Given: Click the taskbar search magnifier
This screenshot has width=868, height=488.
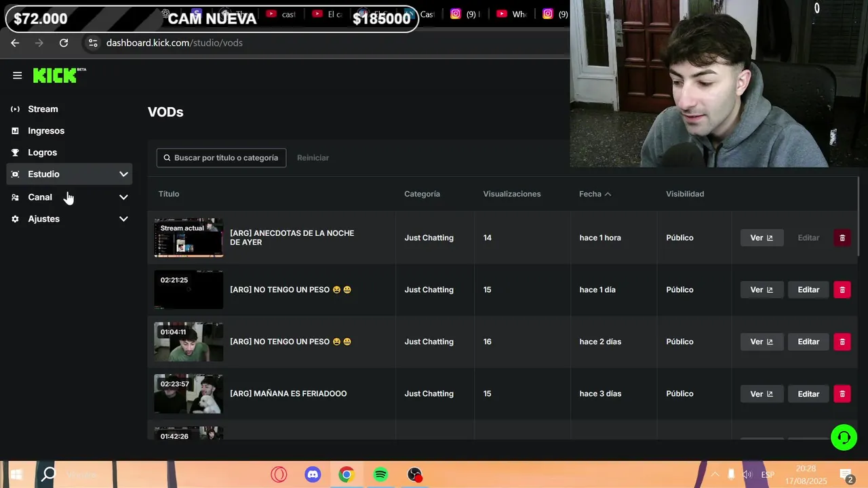Looking at the screenshot, I should tap(49, 474).
